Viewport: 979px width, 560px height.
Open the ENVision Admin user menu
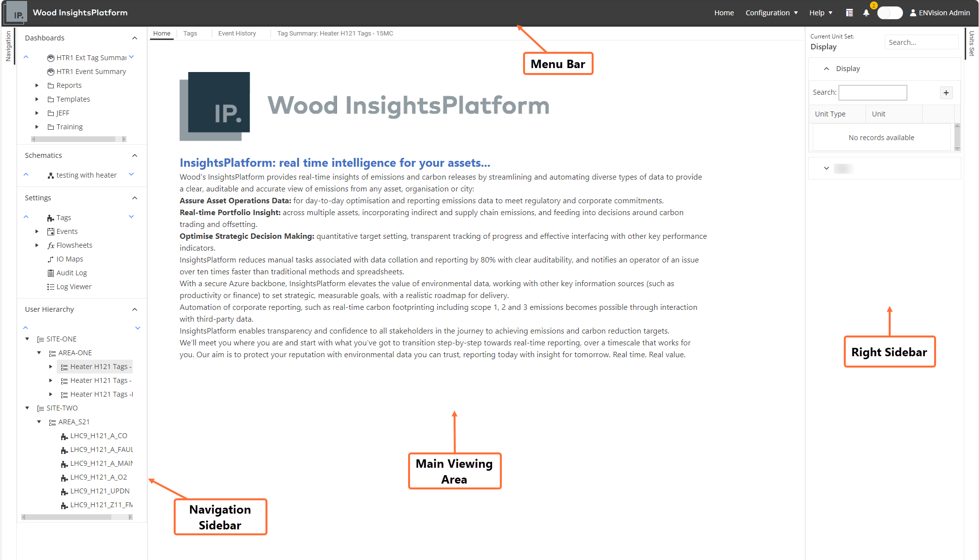pyautogui.click(x=940, y=13)
